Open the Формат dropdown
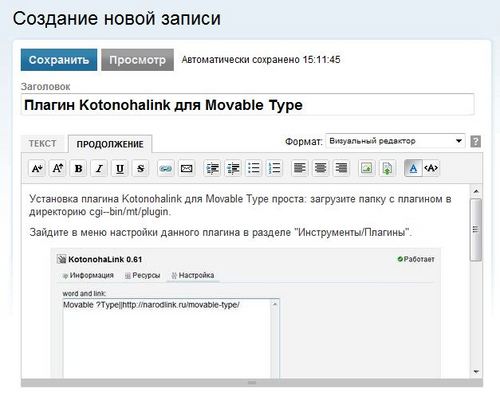 [395, 141]
